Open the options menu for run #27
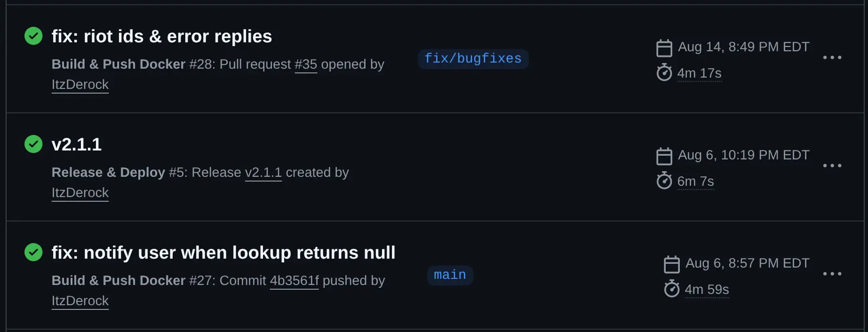The width and height of the screenshot is (868, 332). point(833,274)
